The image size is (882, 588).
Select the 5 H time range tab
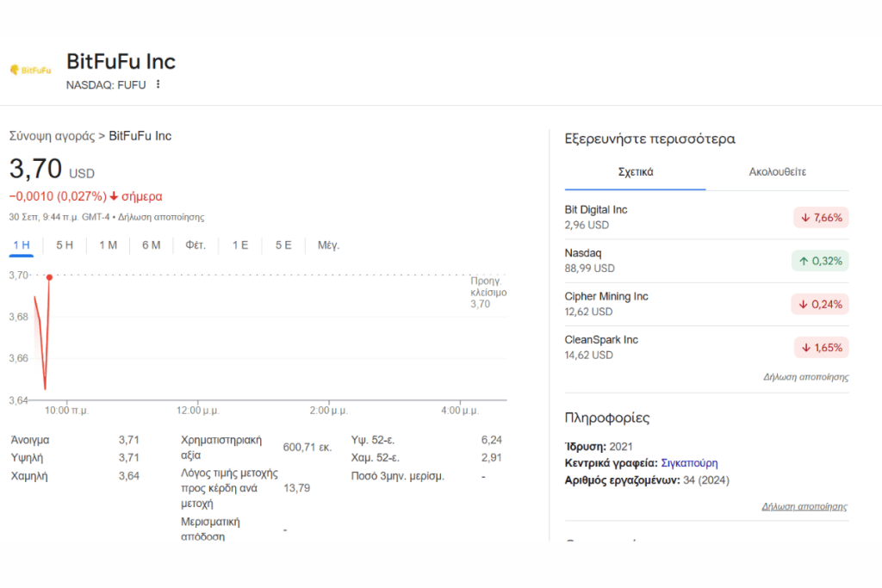pyautogui.click(x=65, y=245)
